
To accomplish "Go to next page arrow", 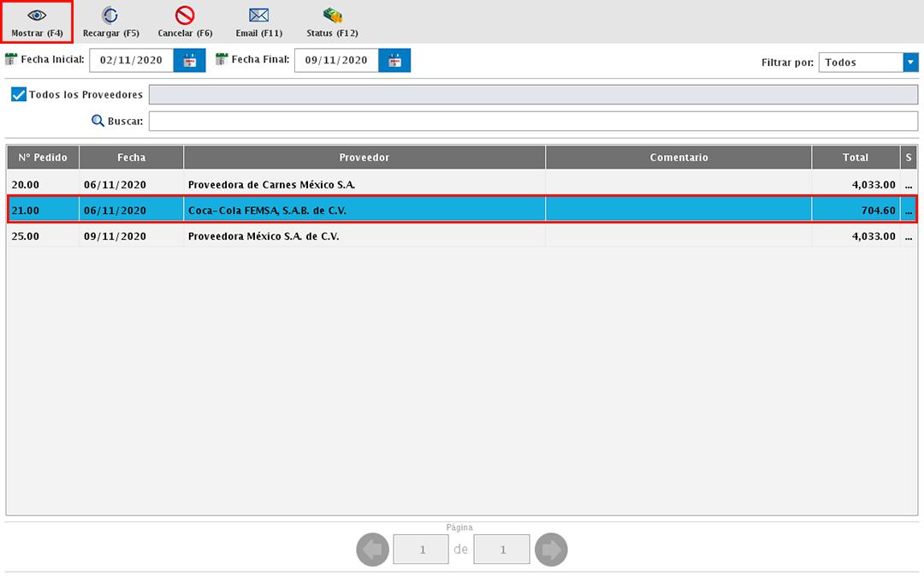I will tap(551, 550).
